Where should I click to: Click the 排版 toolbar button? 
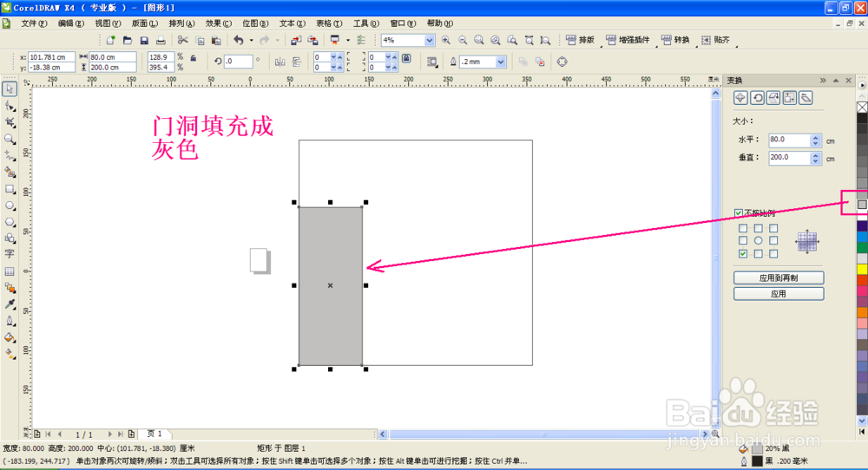click(x=580, y=40)
